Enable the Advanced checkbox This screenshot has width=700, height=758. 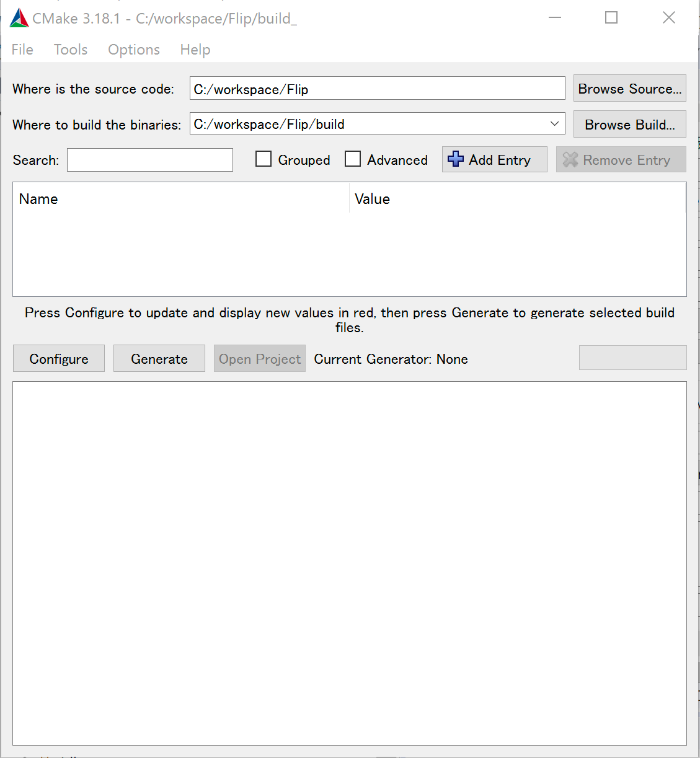pos(353,159)
